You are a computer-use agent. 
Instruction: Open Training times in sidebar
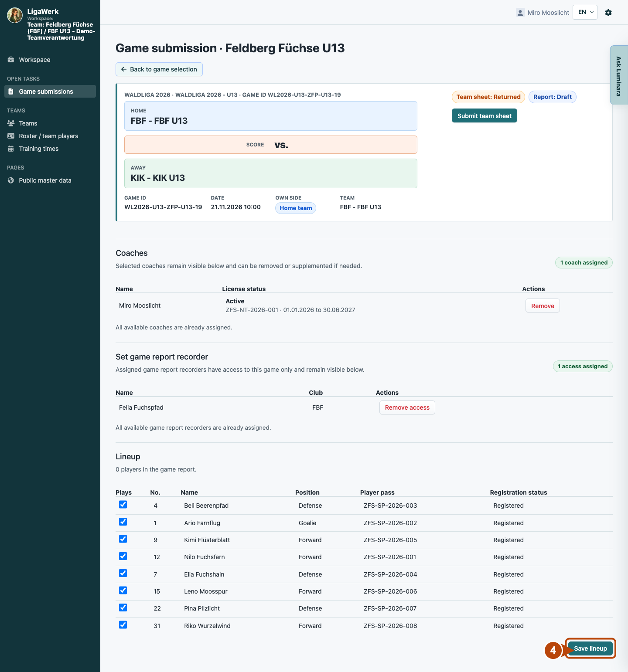pyautogui.click(x=50, y=149)
